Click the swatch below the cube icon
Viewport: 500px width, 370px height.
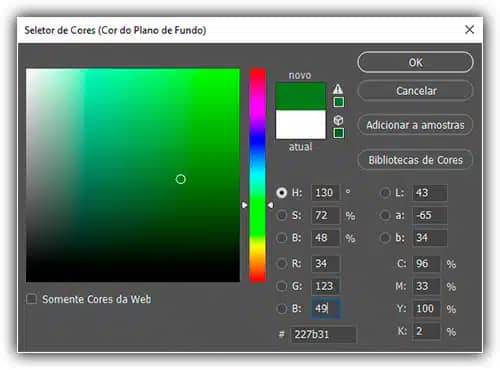click(x=339, y=133)
